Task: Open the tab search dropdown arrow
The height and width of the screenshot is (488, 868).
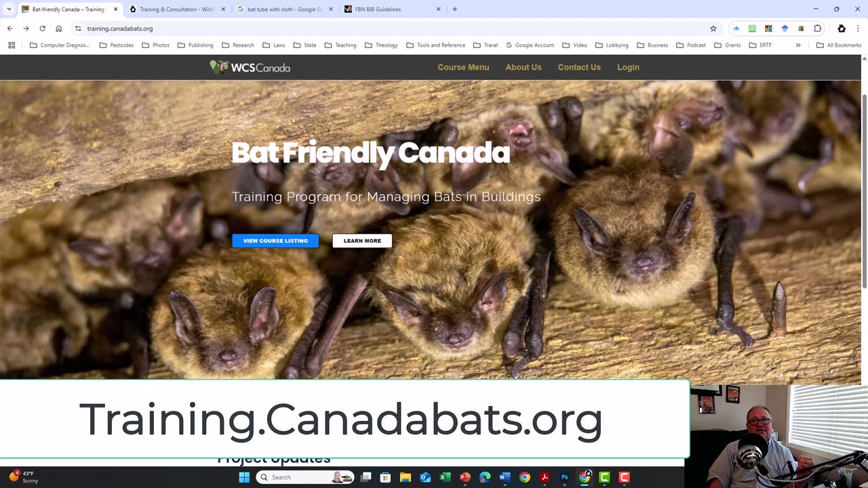Action: pos(9,9)
